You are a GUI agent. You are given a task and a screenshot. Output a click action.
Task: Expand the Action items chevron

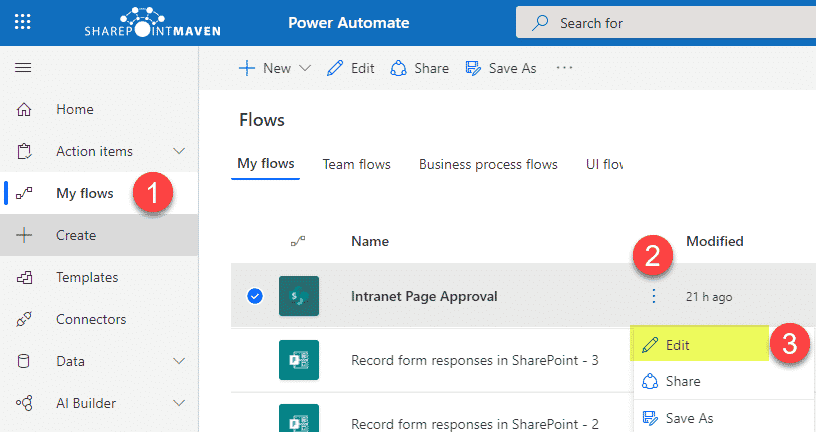tap(178, 151)
